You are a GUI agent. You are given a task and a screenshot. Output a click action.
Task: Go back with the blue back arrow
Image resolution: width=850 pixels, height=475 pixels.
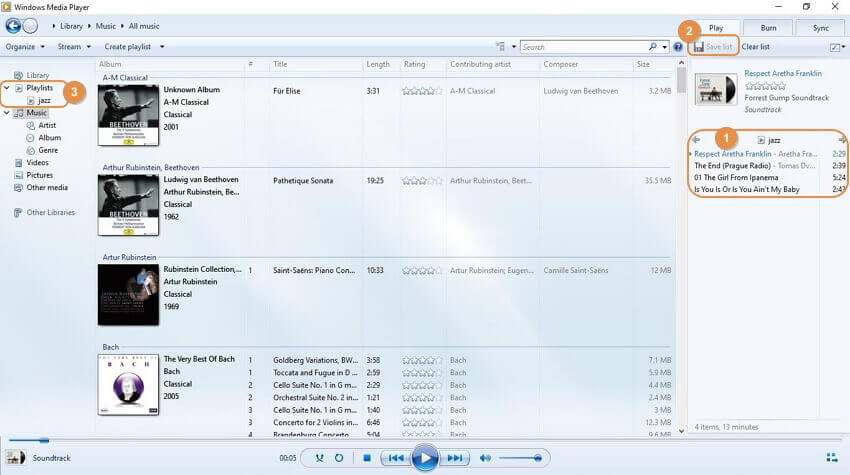point(13,25)
